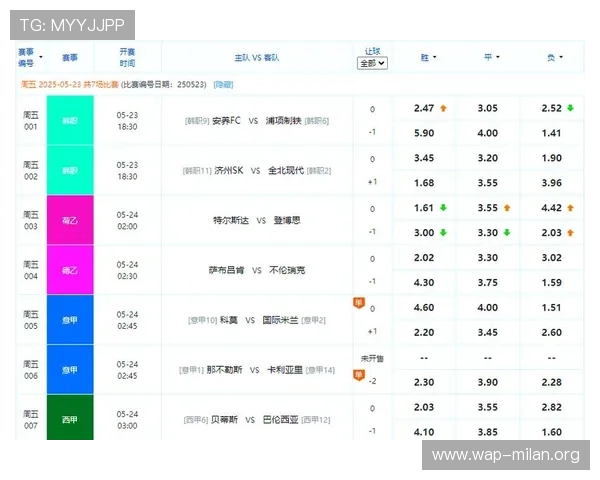
Task: Open the 安养FC team link
Action: coord(226,121)
